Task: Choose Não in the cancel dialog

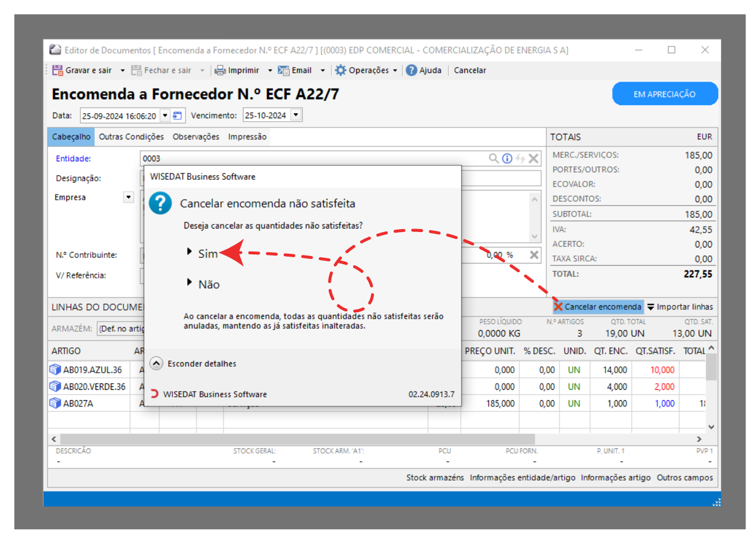Action: 209,285
